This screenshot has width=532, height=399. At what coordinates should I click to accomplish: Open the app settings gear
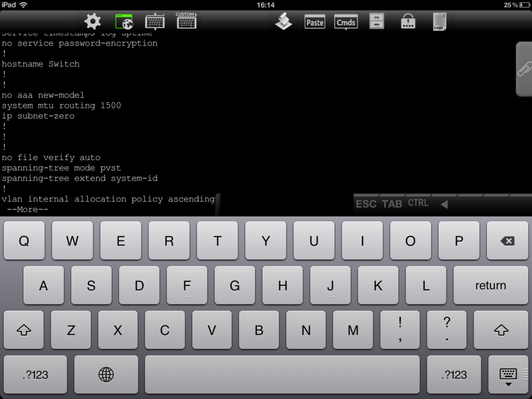tap(92, 21)
